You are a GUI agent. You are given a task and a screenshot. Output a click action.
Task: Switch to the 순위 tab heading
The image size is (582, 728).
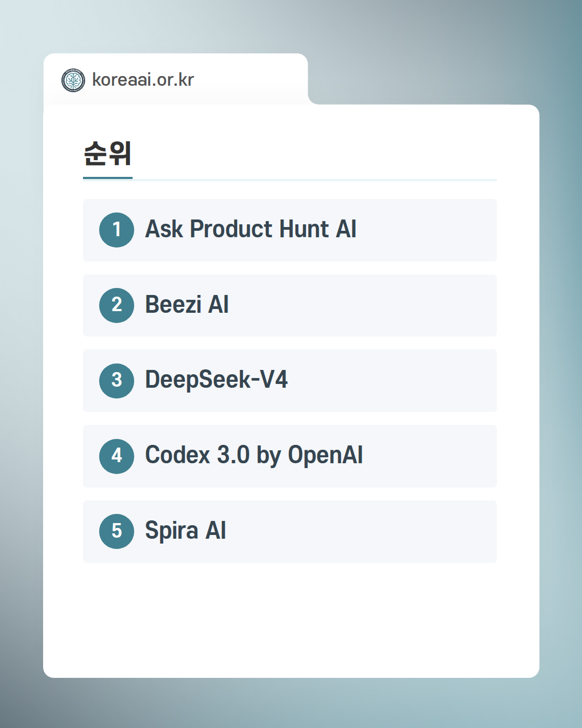pyautogui.click(x=107, y=154)
